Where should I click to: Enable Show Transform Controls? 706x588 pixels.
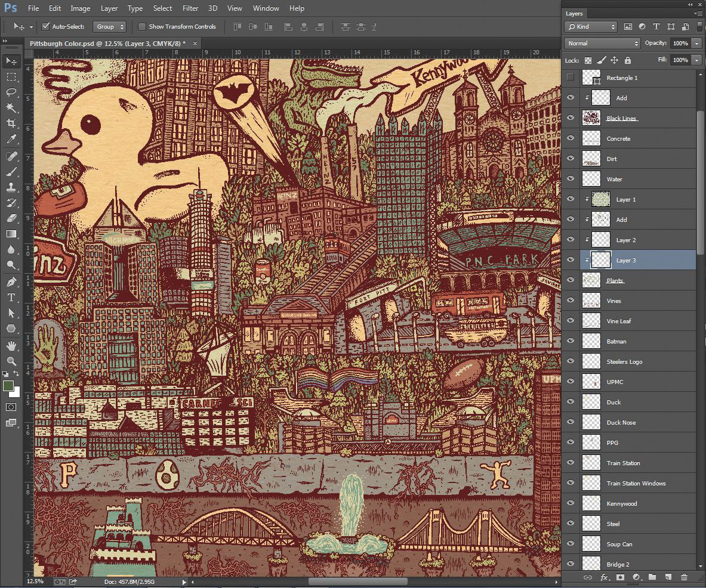pos(142,27)
